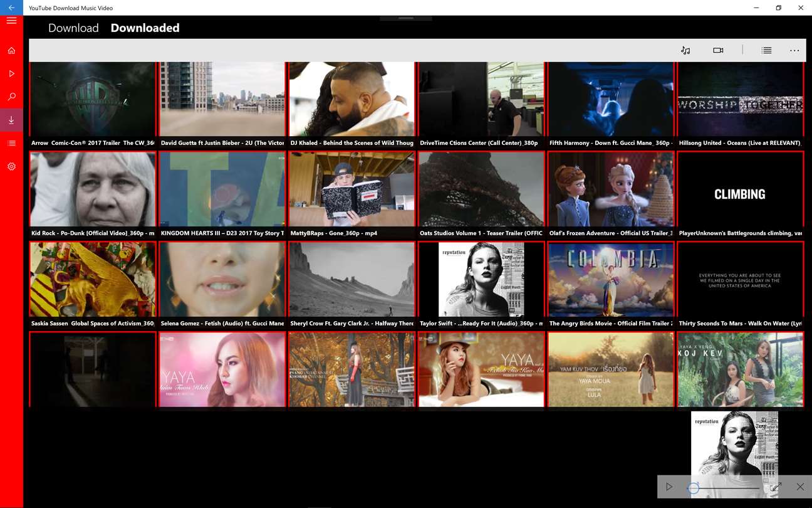Open DJ Khaled Behind the Scenes video

[351, 105]
